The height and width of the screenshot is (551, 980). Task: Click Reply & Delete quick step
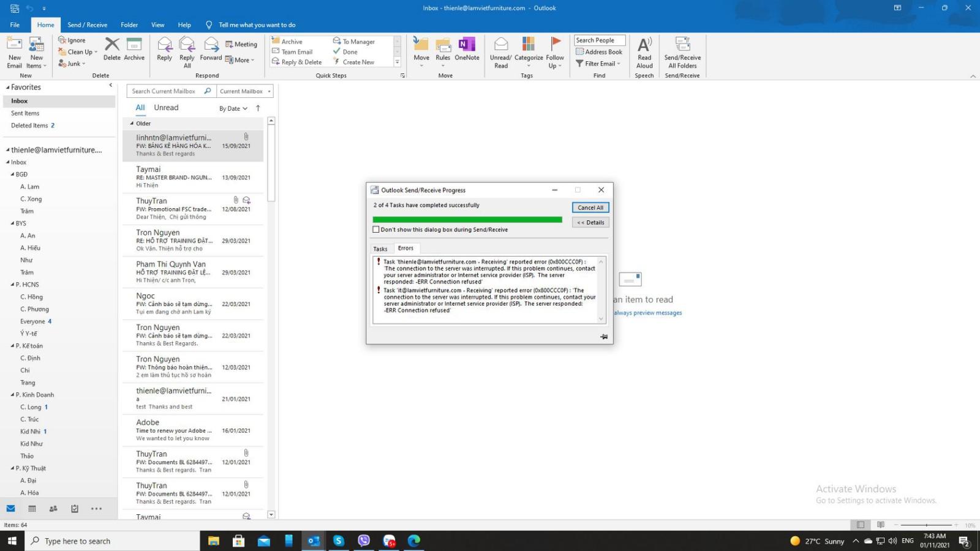[297, 62]
